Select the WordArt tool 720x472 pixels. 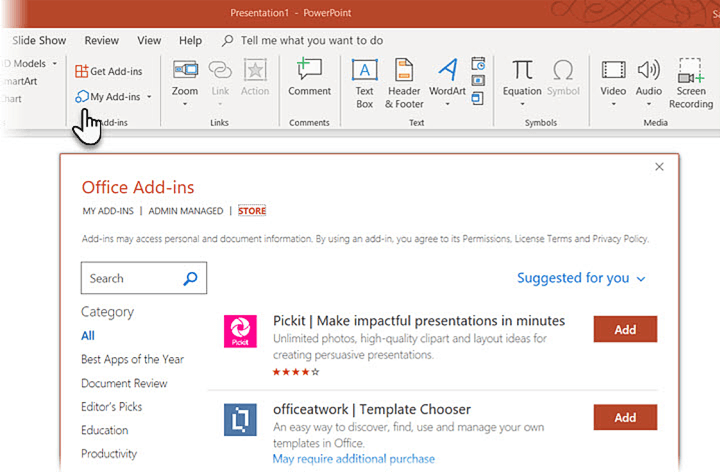point(448,78)
